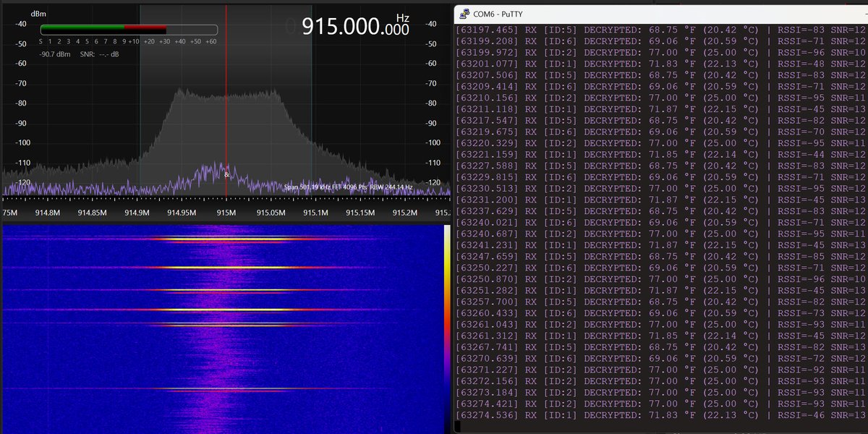Select PuTTY log line at 63247.659
Screen dimensions: 868x434
[660, 256]
